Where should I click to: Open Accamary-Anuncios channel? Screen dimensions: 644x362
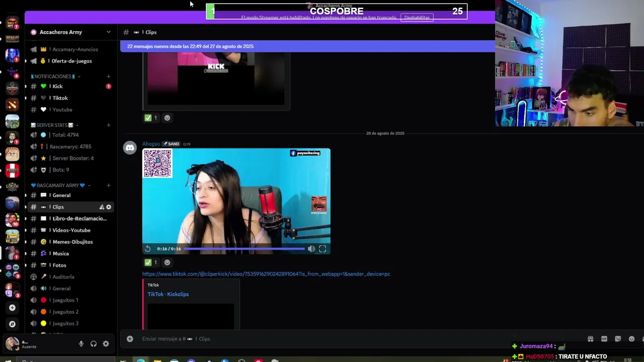pos(70,49)
